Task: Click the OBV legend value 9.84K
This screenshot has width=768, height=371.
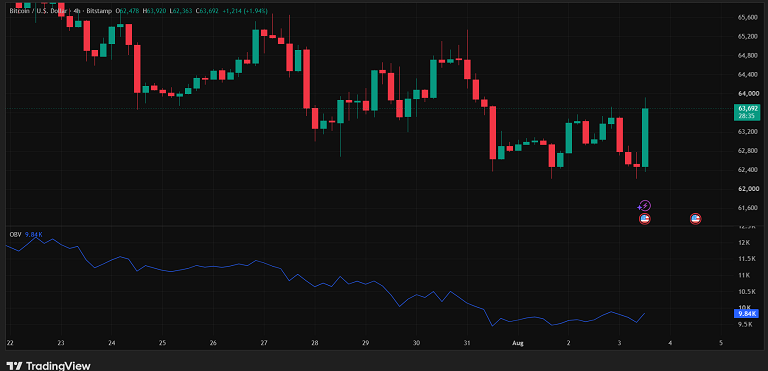Action: pos(34,235)
